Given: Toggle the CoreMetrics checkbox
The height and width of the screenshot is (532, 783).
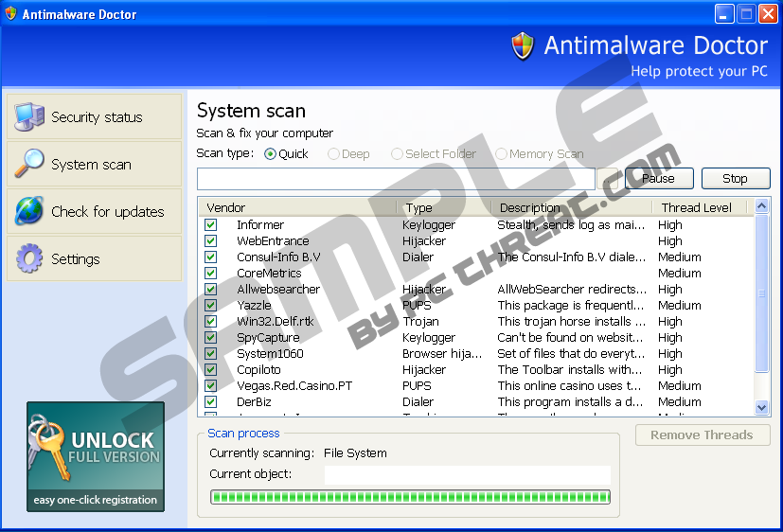Looking at the screenshot, I should (x=211, y=273).
